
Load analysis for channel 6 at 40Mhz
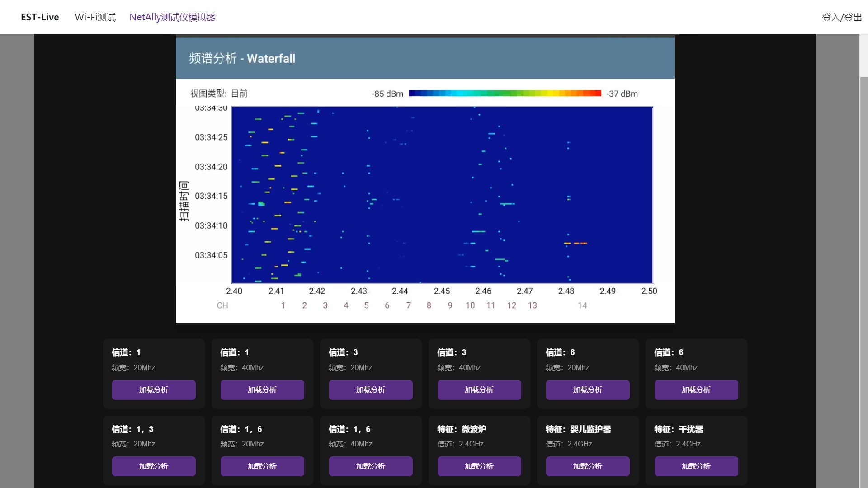(696, 389)
